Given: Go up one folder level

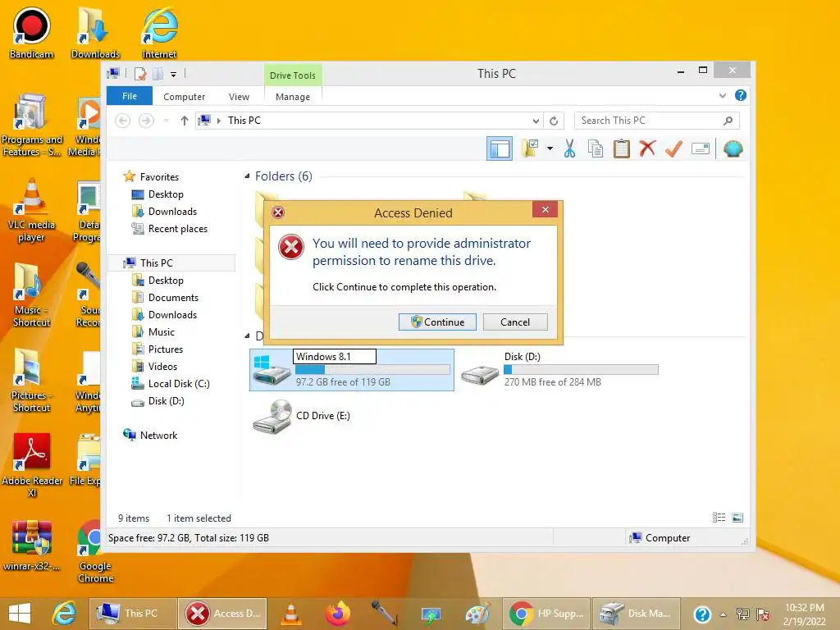Looking at the screenshot, I should click(185, 121).
